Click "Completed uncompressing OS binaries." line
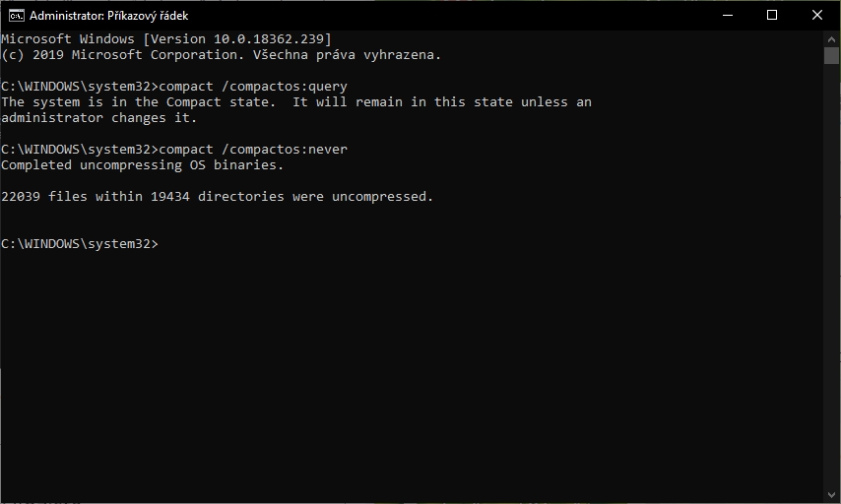The image size is (841, 504). pos(143,165)
